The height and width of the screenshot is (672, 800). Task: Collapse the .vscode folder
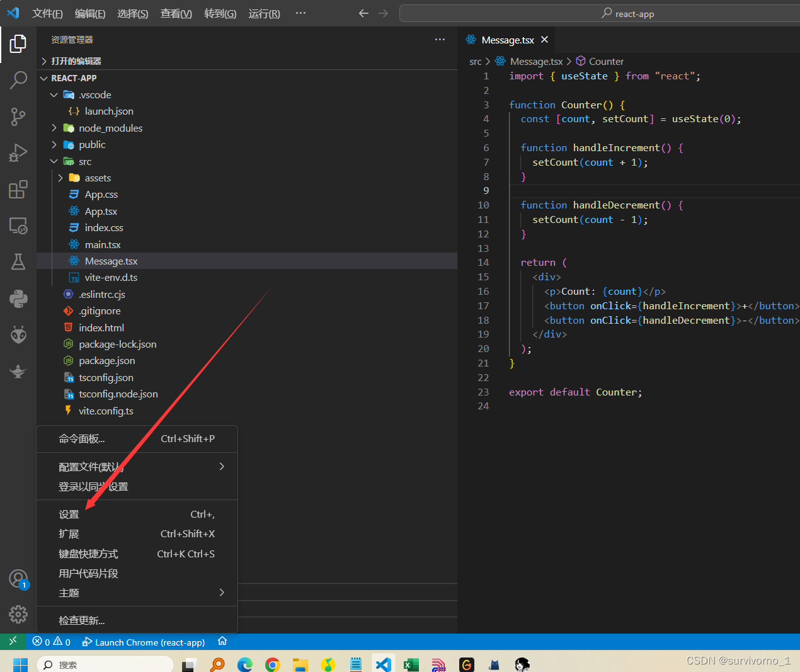tap(54, 94)
